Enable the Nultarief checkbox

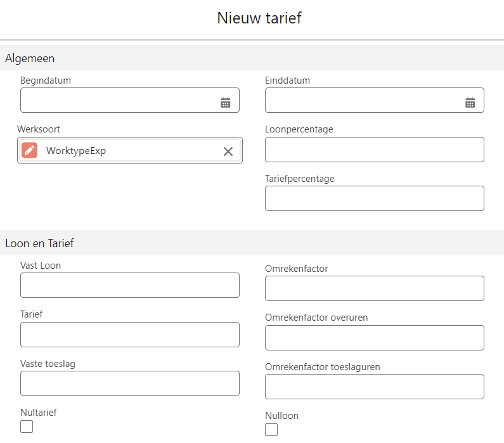tap(27, 427)
